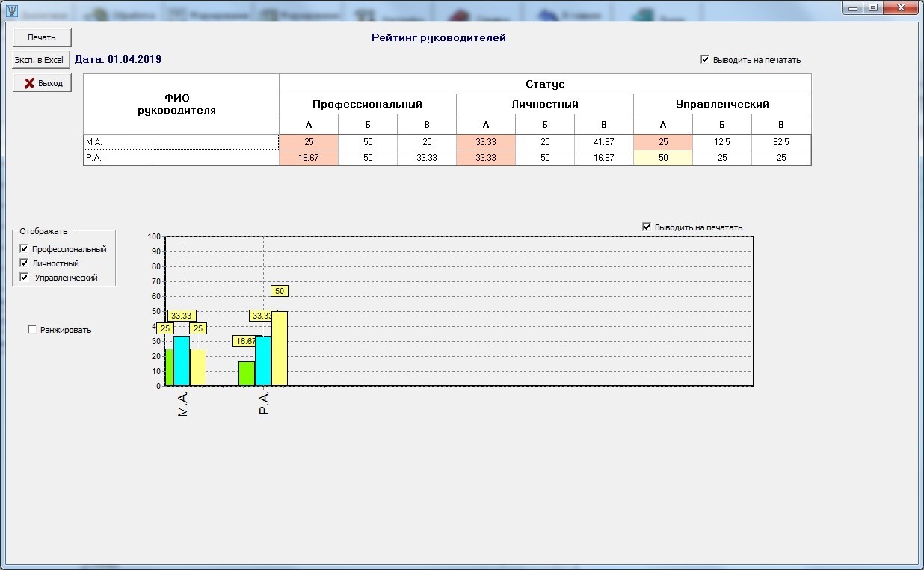Screen dimensions: 924x570
Task: Select the М.А. name cell in table
Action: [181, 142]
